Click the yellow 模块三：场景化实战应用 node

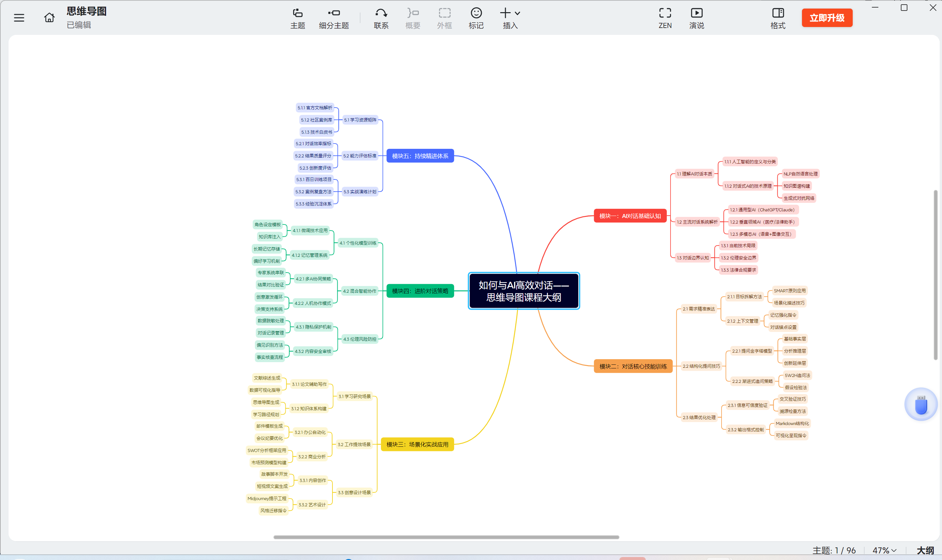(417, 444)
